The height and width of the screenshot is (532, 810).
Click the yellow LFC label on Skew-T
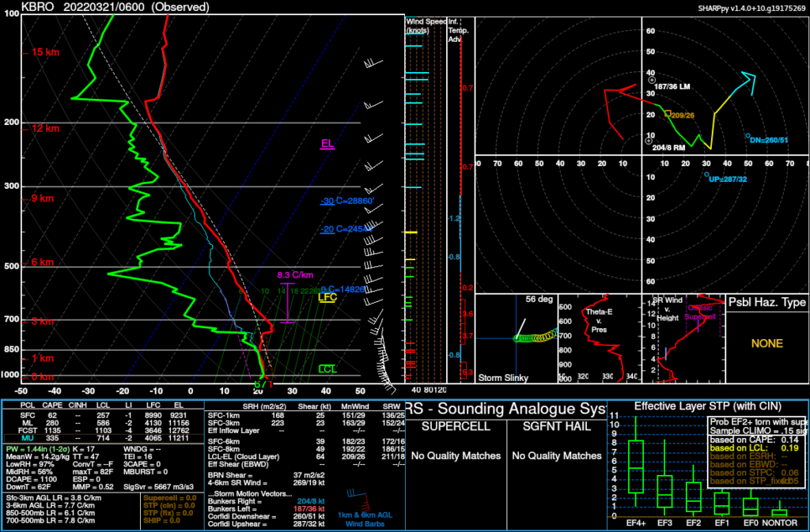(327, 298)
